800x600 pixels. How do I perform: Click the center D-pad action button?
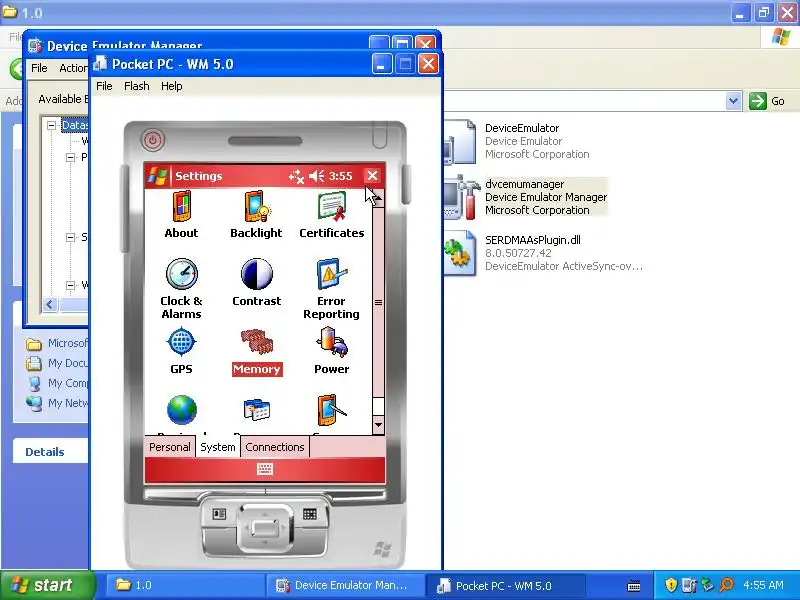(265, 527)
